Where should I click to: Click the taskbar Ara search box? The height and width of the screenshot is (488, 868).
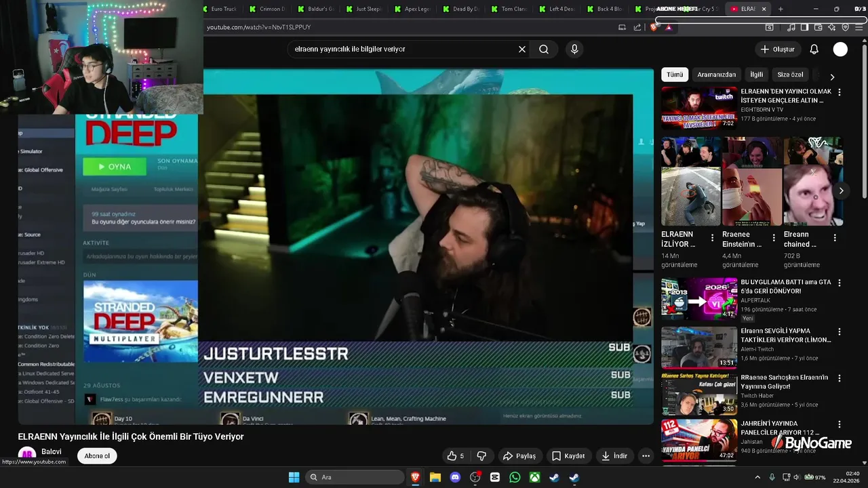(354, 477)
